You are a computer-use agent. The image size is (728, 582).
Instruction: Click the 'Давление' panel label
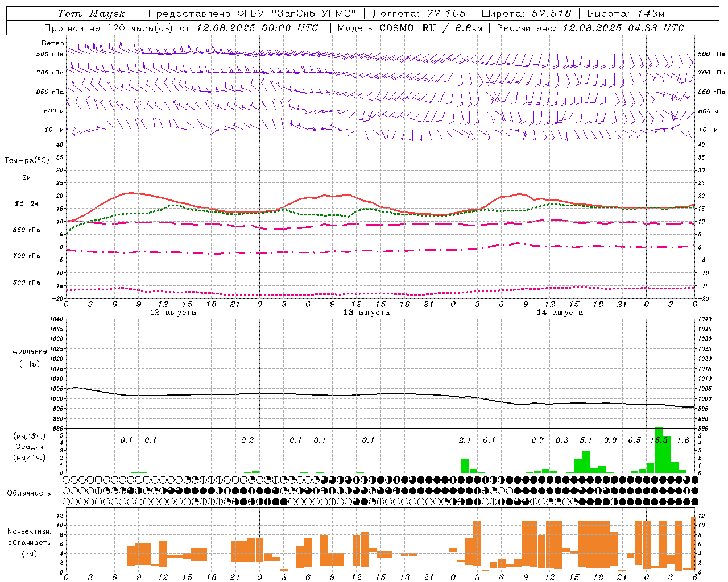pos(30,351)
